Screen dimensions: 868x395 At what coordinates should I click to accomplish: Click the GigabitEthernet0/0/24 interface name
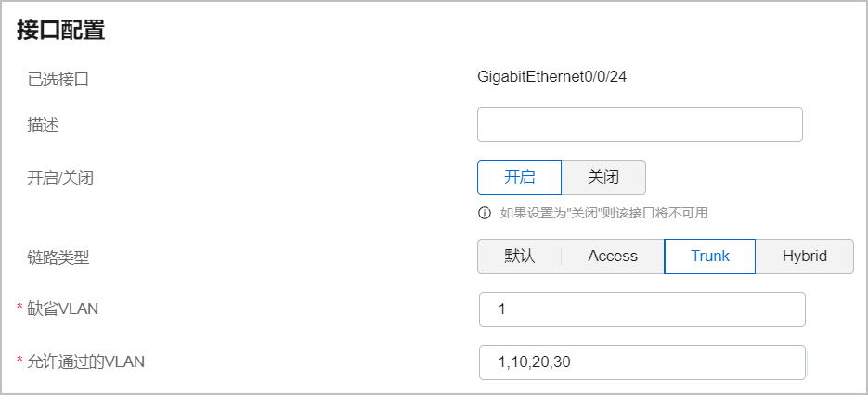552,77
